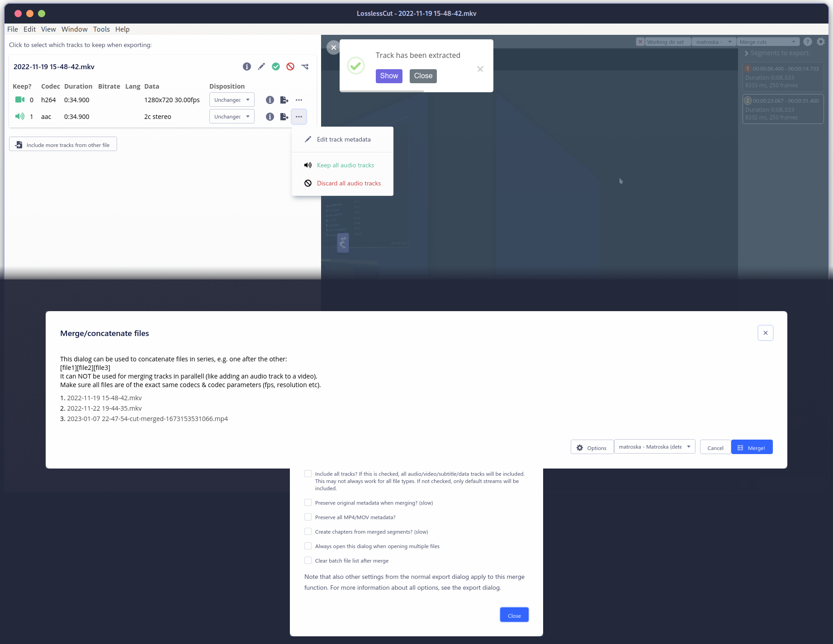Open more options for h264 track
The height and width of the screenshot is (644, 833).
click(299, 100)
